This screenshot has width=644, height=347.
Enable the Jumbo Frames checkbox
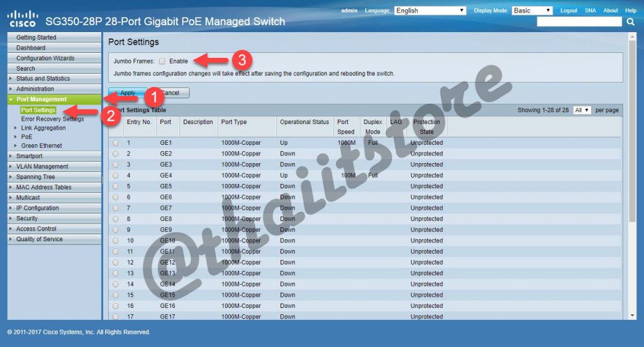pos(162,61)
